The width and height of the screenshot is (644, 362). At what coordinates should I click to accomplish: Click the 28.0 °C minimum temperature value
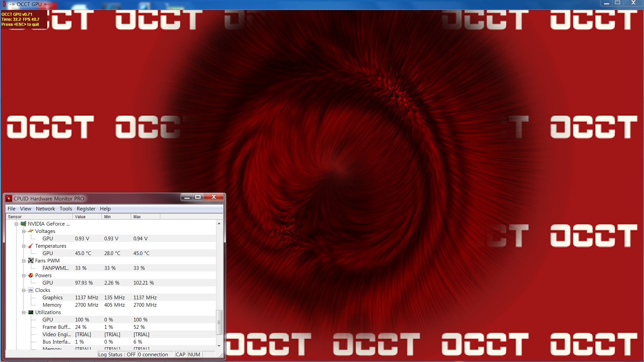click(x=112, y=253)
